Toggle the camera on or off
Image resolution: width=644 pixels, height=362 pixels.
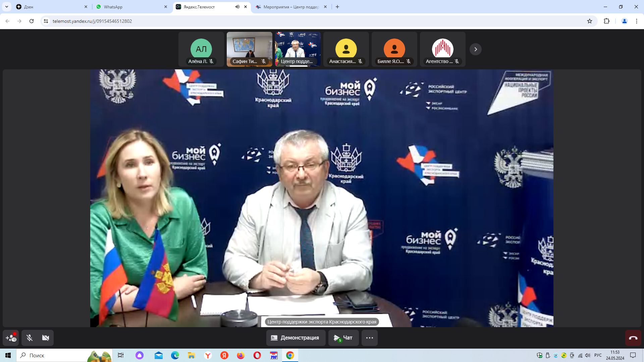[46, 338]
